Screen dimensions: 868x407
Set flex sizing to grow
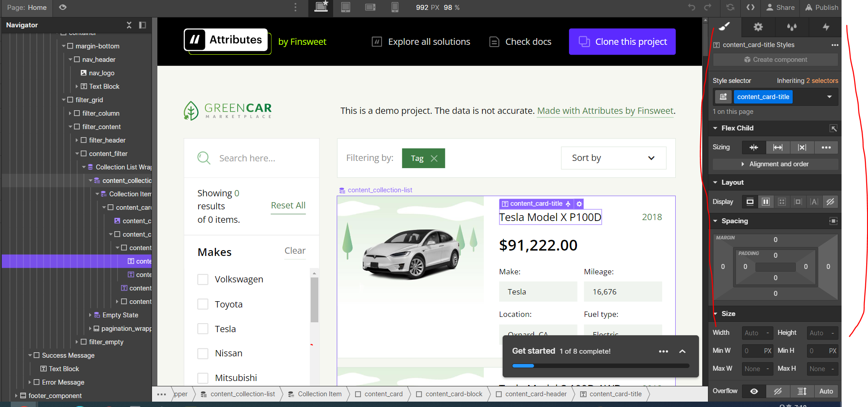(x=778, y=147)
